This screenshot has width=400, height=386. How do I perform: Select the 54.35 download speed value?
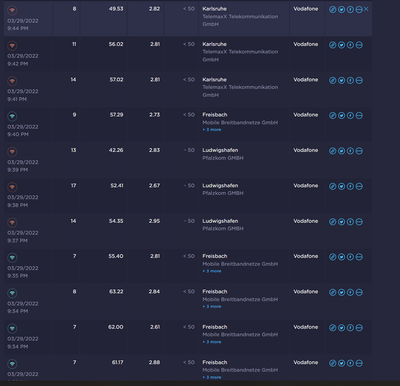pyautogui.click(x=116, y=221)
